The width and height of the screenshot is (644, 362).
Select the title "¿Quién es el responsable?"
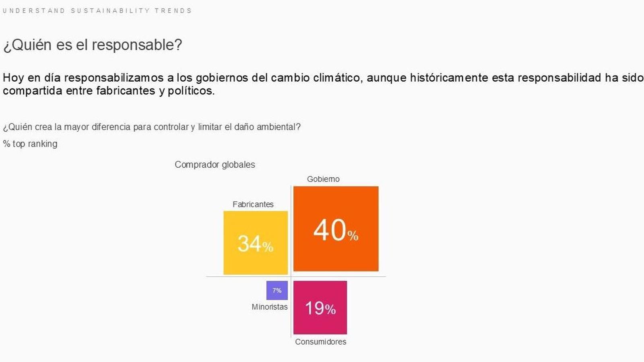pyautogui.click(x=93, y=45)
